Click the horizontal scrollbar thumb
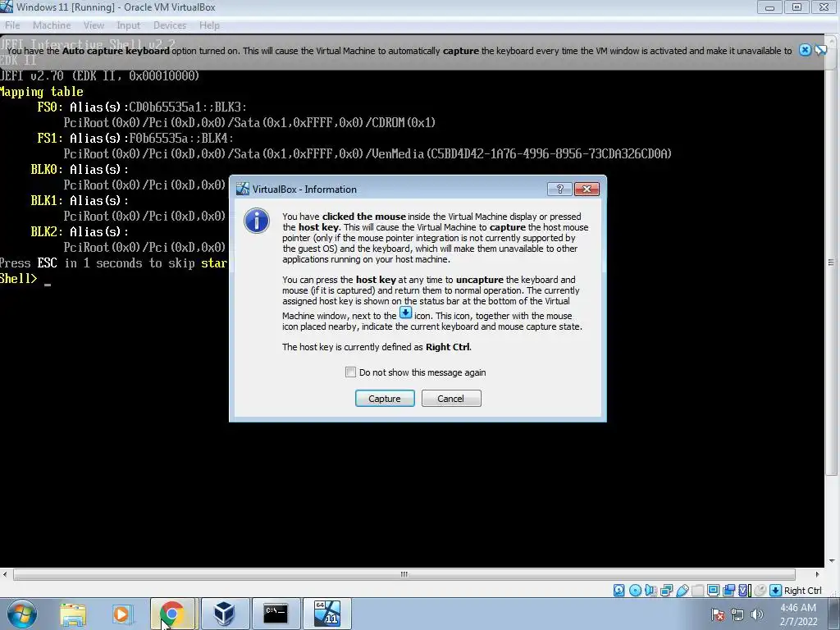The width and height of the screenshot is (840, 630). (404, 574)
